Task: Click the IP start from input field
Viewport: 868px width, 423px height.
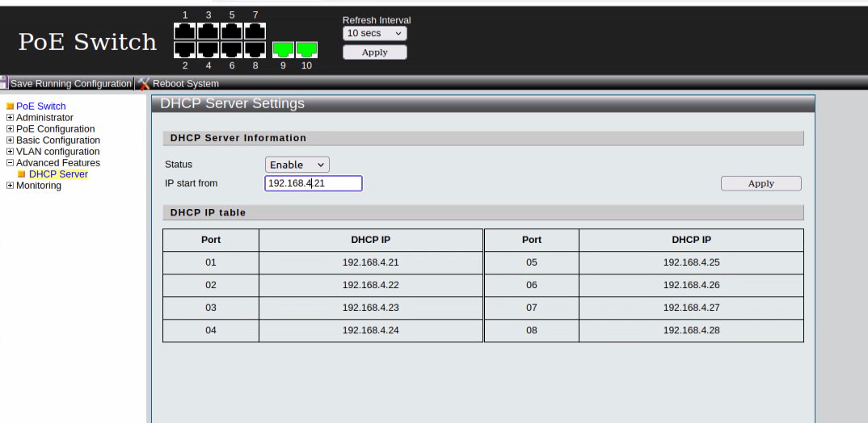Action: point(314,183)
